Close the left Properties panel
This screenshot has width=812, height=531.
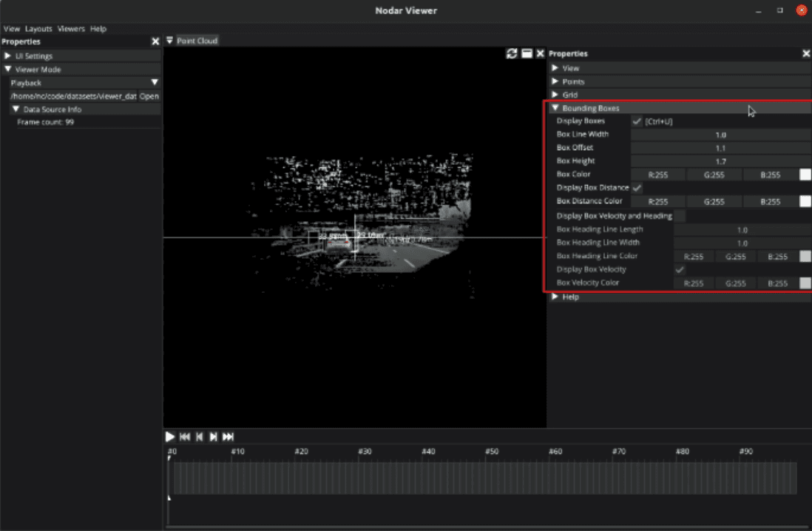coord(155,42)
